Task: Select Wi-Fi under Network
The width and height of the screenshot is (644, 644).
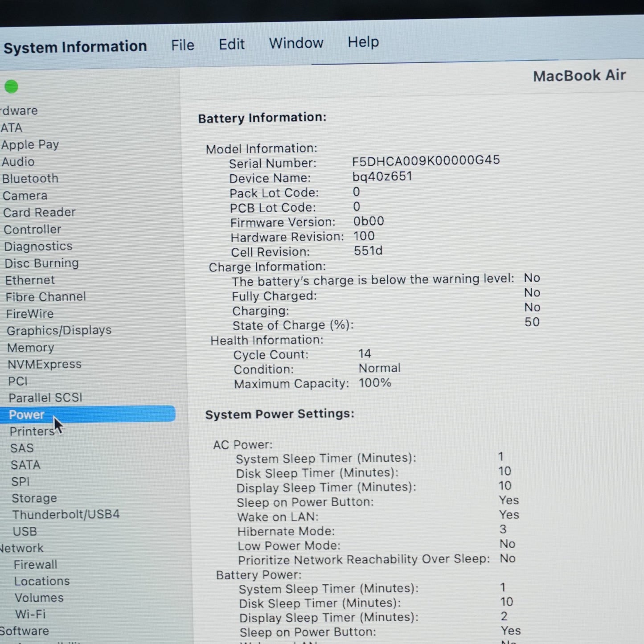Action: (x=30, y=615)
